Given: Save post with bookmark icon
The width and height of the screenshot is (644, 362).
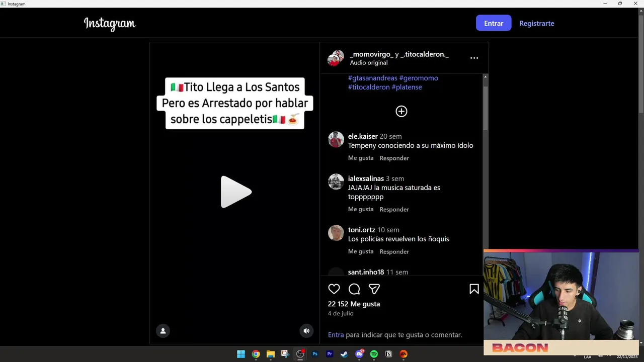Looking at the screenshot, I should coord(474,289).
